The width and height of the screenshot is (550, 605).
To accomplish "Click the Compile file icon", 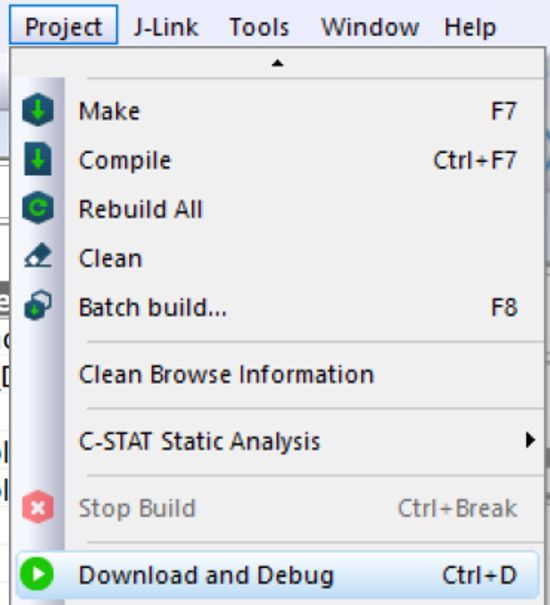I will (x=38, y=159).
